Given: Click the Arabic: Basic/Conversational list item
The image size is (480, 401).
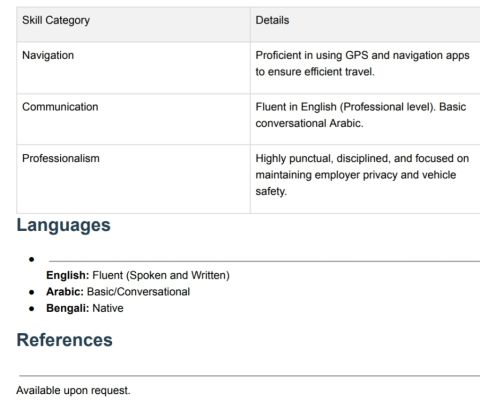Looking at the screenshot, I should [118, 292].
